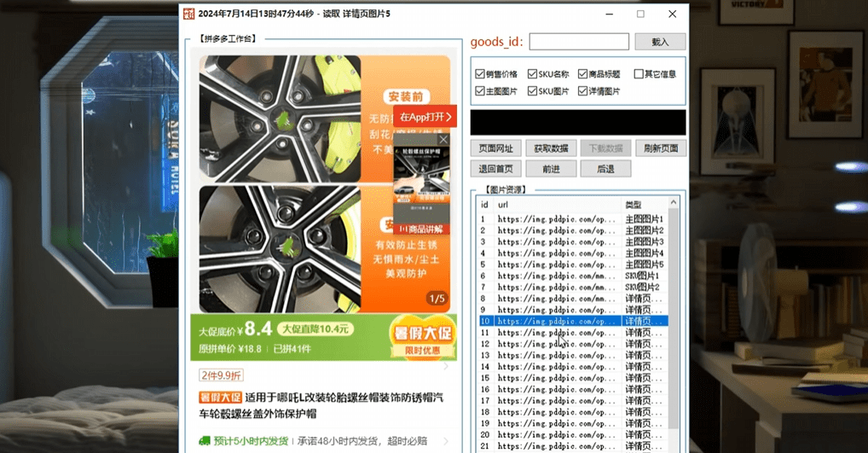Expand the chevron below the price banner

pos(446,366)
